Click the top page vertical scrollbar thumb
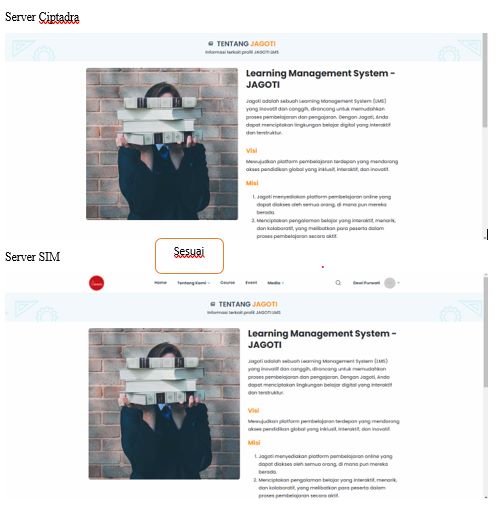 pyautogui.click(x=485, y=80)
